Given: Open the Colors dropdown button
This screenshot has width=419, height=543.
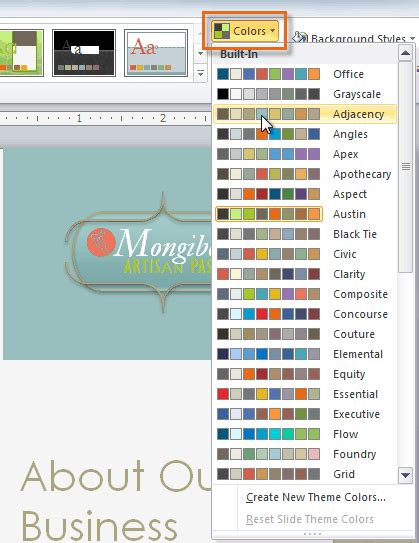Looking at the screenshot, I should point(245,31).
